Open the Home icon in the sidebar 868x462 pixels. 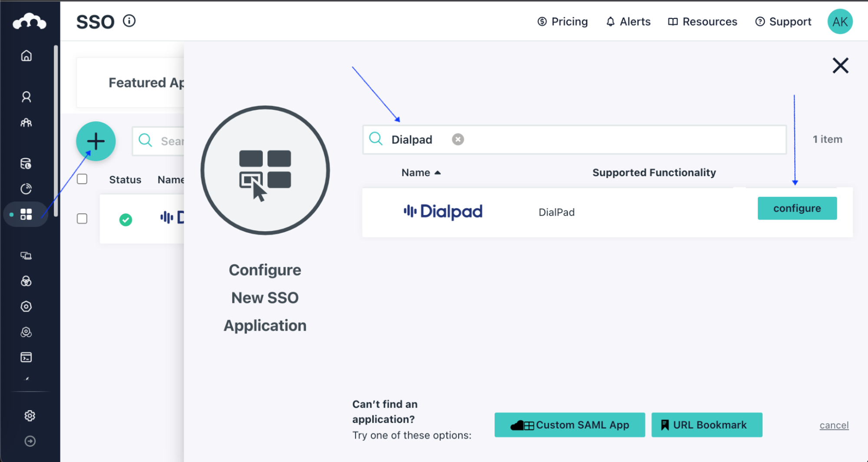tap(26, 56)
